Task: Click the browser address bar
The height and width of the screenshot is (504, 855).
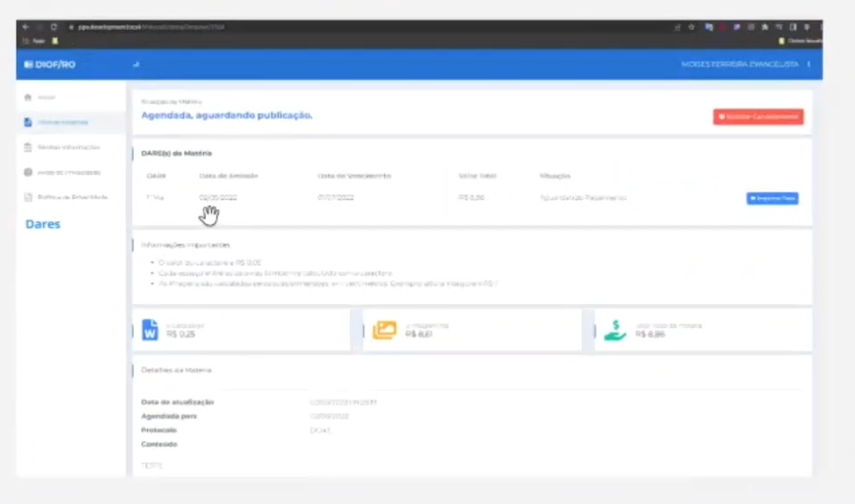Action: (371, 27)
